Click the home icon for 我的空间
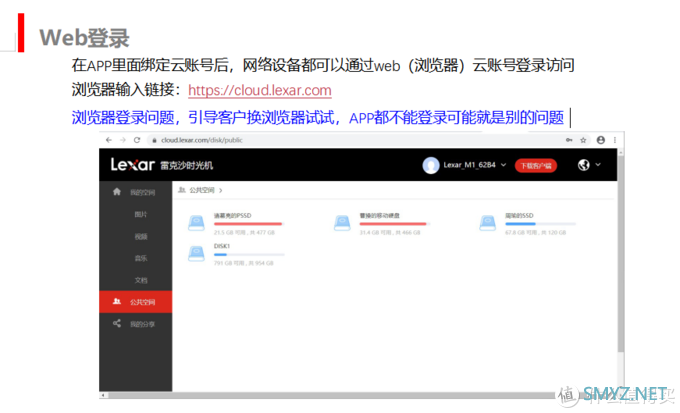The image size is (680, 413). [117, 192]
